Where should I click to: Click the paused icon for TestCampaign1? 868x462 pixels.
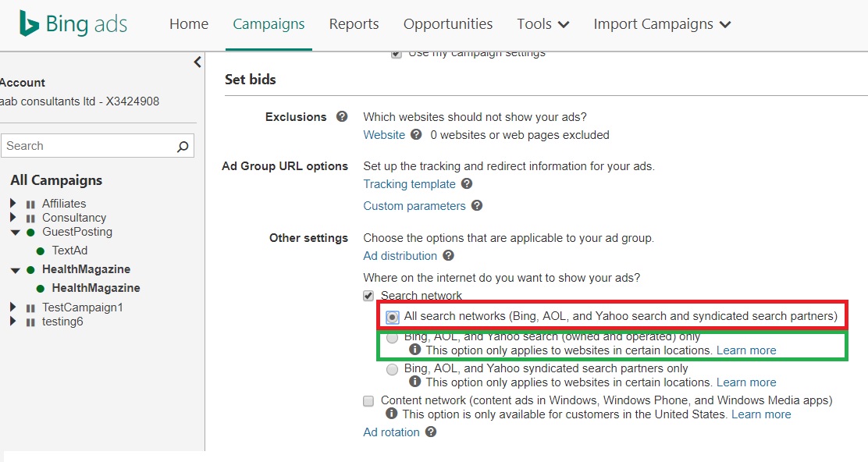click(30, 308)
